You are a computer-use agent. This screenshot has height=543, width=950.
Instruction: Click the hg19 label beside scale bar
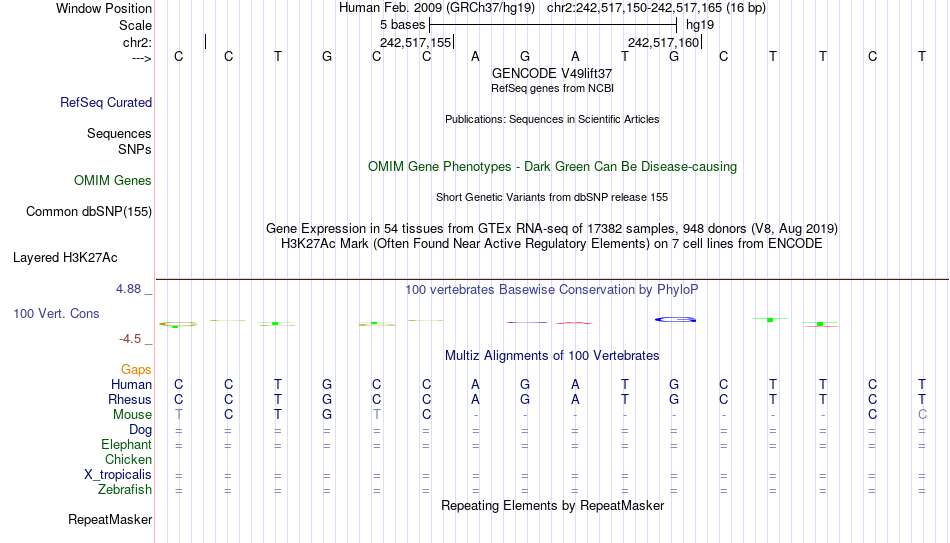pyautogui.click(x=700, y=25)
